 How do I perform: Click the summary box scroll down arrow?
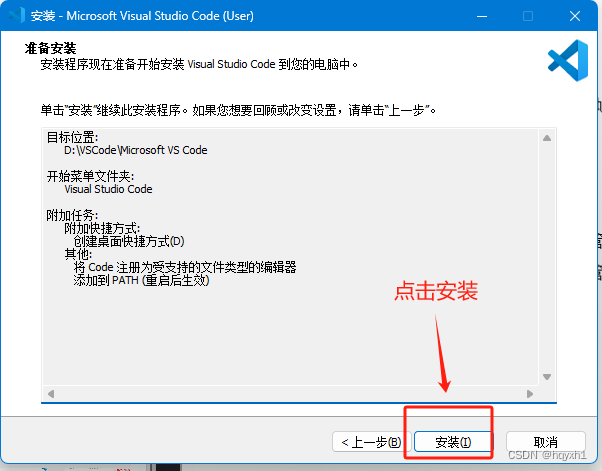[547, 377]
